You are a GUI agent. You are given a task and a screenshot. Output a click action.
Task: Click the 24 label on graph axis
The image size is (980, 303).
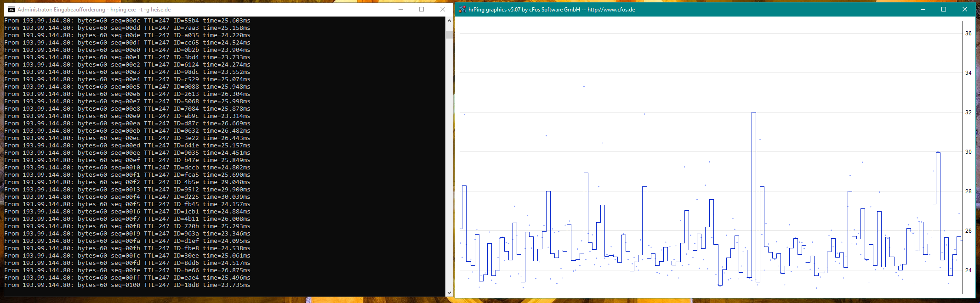(x=968, y=270)
